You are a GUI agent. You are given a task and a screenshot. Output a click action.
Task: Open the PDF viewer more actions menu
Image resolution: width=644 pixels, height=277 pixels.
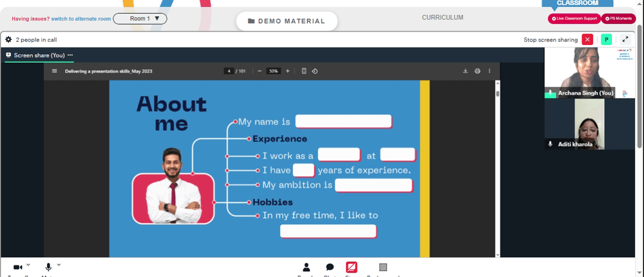coord(489,71)
